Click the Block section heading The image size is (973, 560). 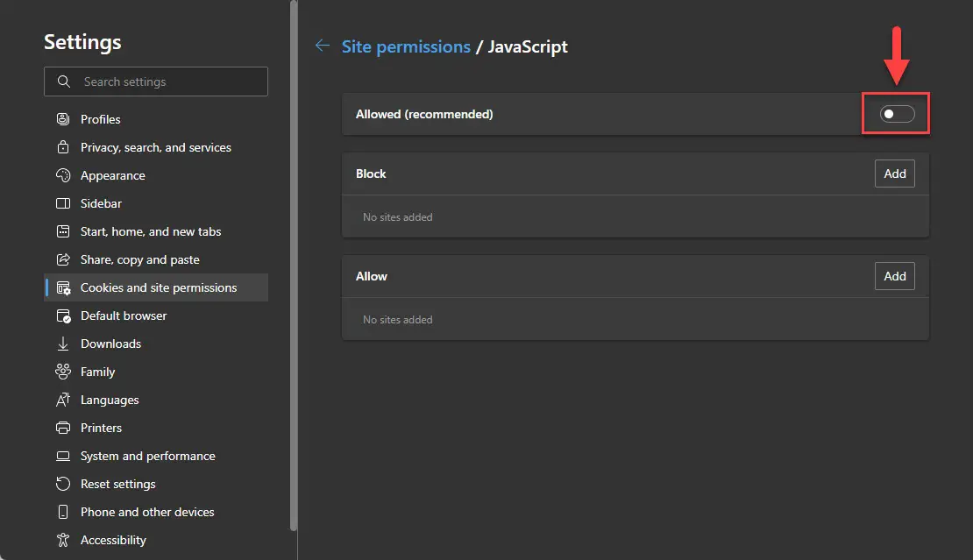pyautogui.click(x=371, y=174)
